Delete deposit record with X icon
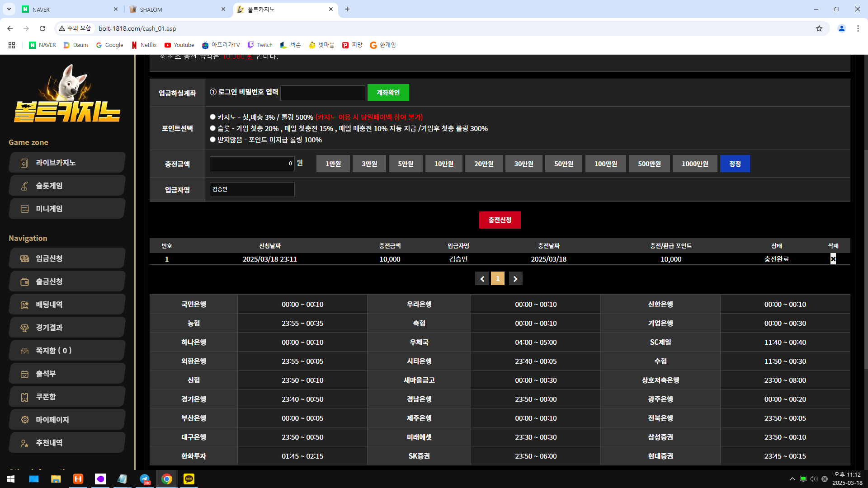The height and width of the screenshot is (488, 868). point(833,259)
